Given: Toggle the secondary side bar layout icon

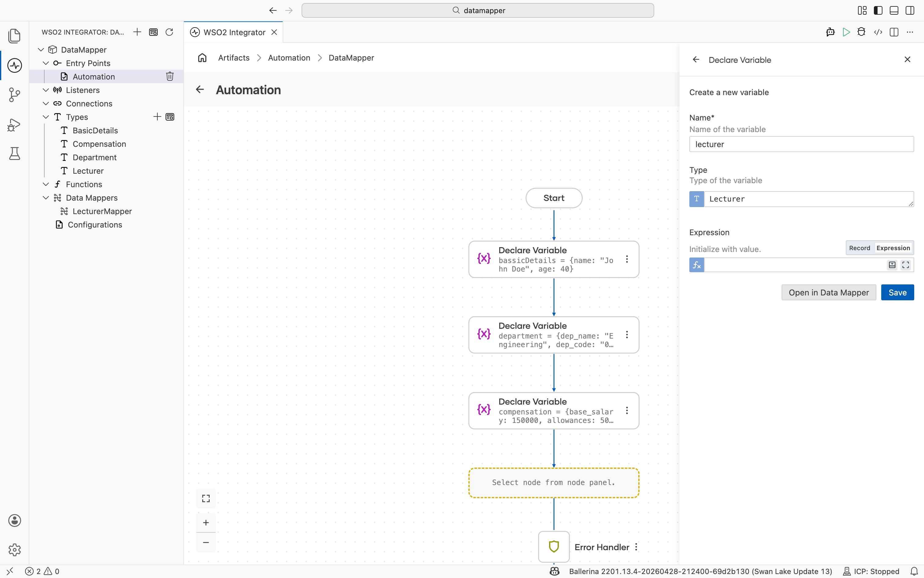Looking at the screenshot, I should (910, 10).
